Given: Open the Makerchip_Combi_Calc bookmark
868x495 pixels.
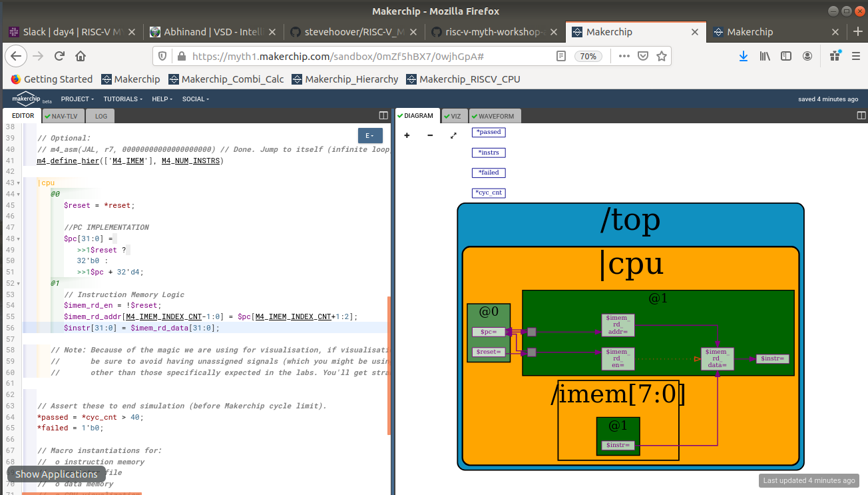Looking at the screenshot, I should (x=226, y=79).
